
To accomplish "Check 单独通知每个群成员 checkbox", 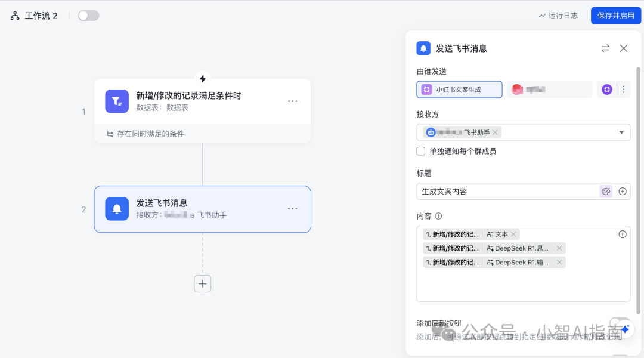I will (421, 152).
